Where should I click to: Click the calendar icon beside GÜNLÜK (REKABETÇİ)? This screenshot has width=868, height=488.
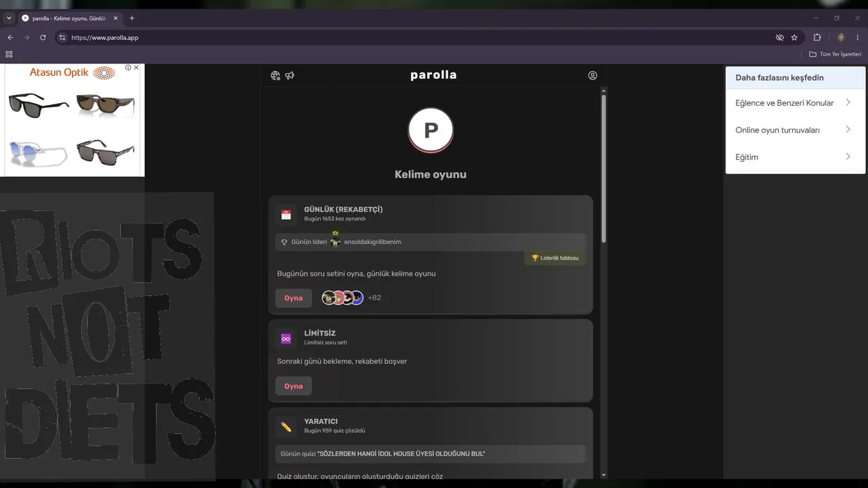286,215
